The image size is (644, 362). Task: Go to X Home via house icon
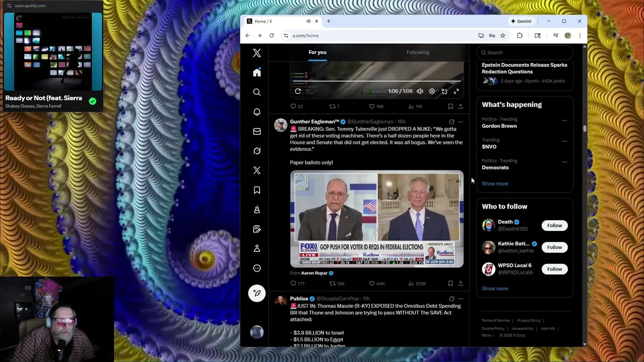[257, 73]
